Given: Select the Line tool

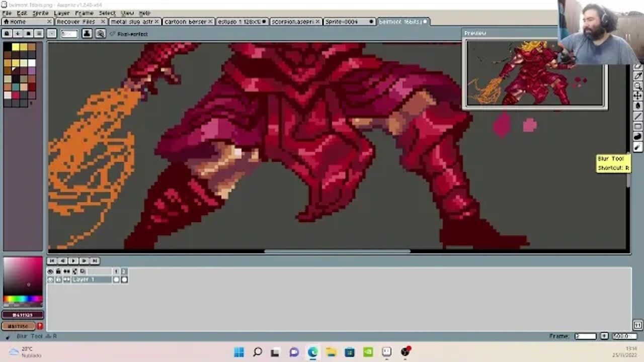Looking at the screenshot, I should (637, 116).
